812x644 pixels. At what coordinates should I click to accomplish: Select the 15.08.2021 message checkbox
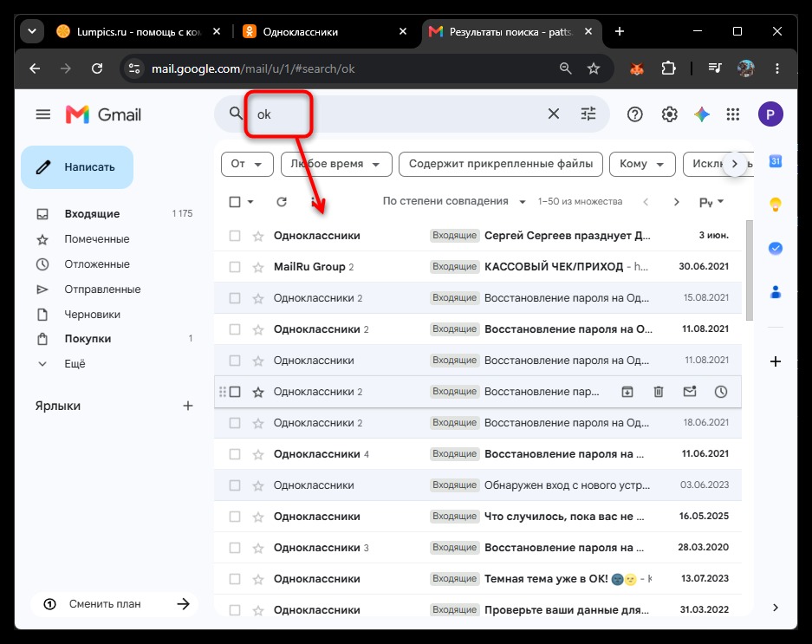click(x=235, y=298)
